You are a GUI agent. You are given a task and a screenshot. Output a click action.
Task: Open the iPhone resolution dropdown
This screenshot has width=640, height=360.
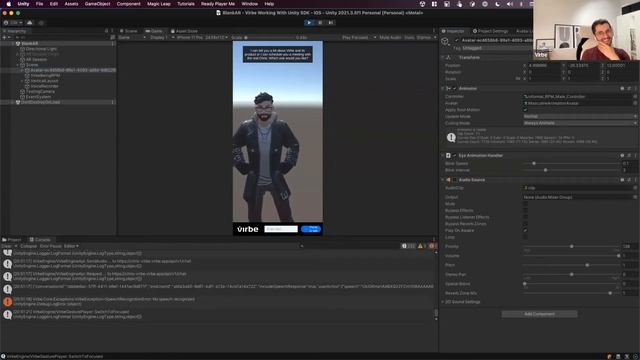coord(202,37)
